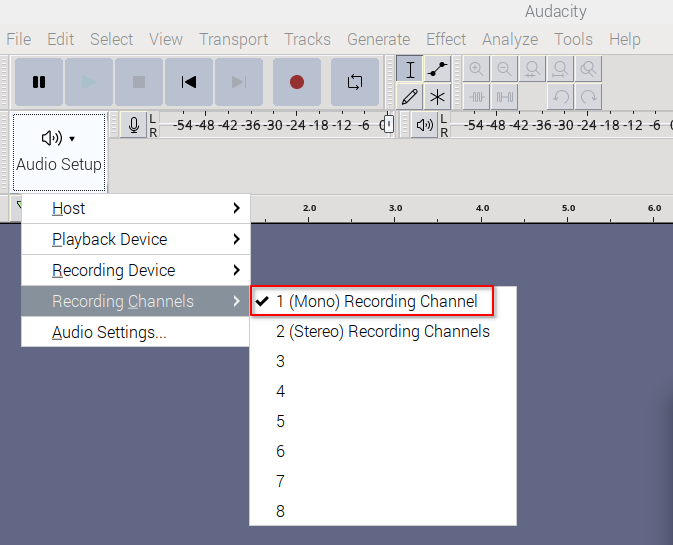Viewport: 673px width, 545px height.
Task: Click the speaker playback meter icon
Action: pyautogui.click(x=424, y=125)
